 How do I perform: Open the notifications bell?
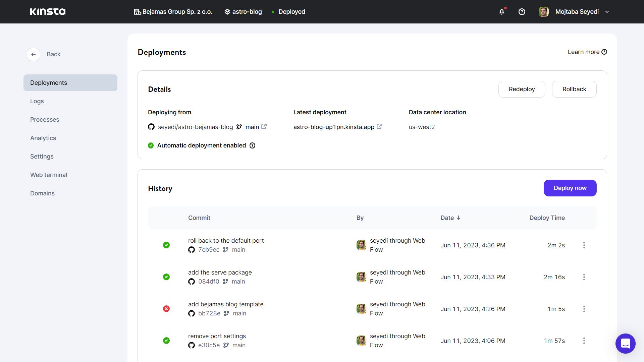point(502,12)
